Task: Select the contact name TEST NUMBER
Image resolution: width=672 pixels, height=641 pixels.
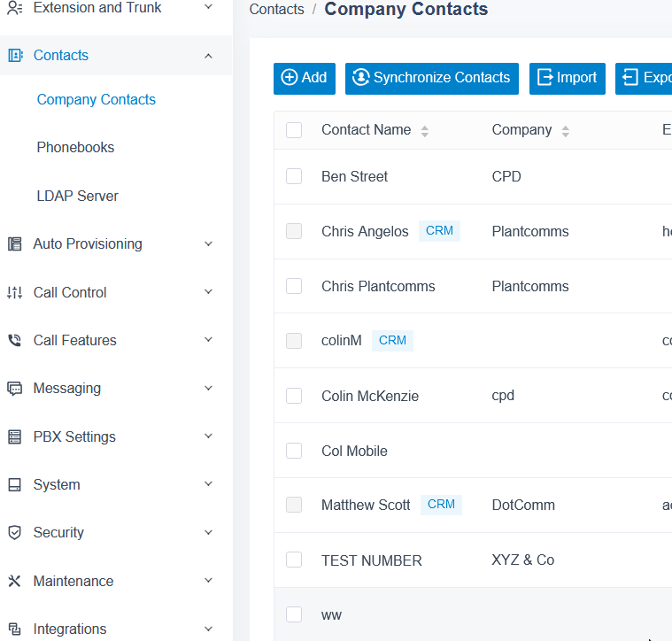Action: point(372,560)
